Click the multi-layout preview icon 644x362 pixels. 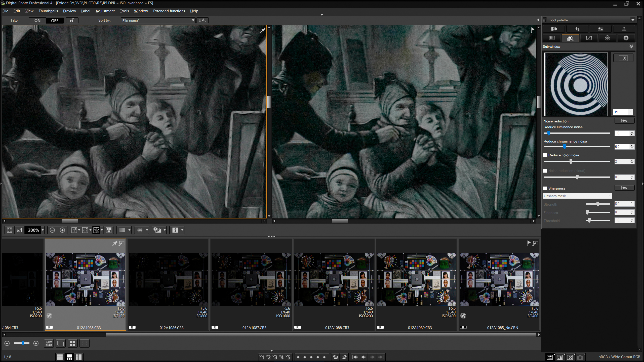tap(109, 230)
